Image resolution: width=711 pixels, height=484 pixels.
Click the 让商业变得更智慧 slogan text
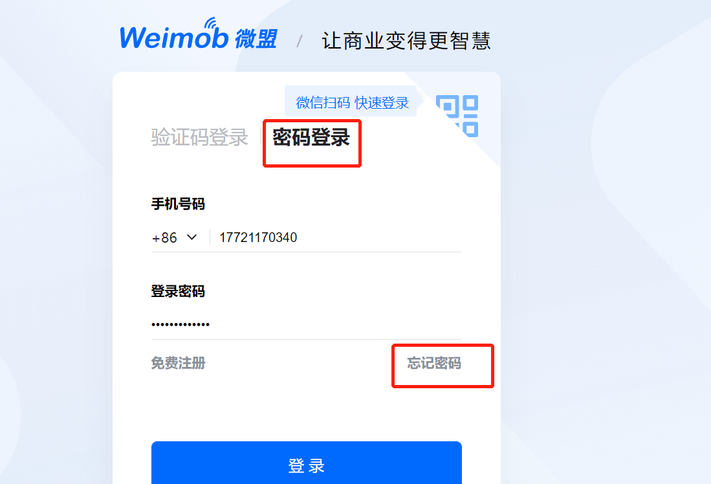(406, 41)
